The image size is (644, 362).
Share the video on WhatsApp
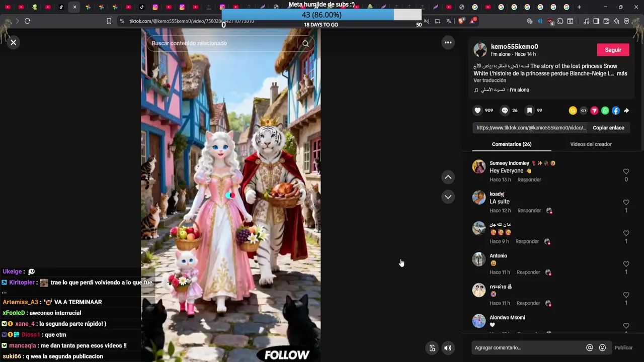(605, 111)
